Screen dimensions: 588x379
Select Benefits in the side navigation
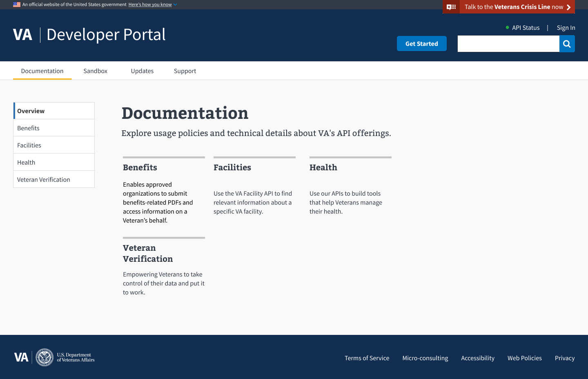pyautogui.click(x=54, y=128)
